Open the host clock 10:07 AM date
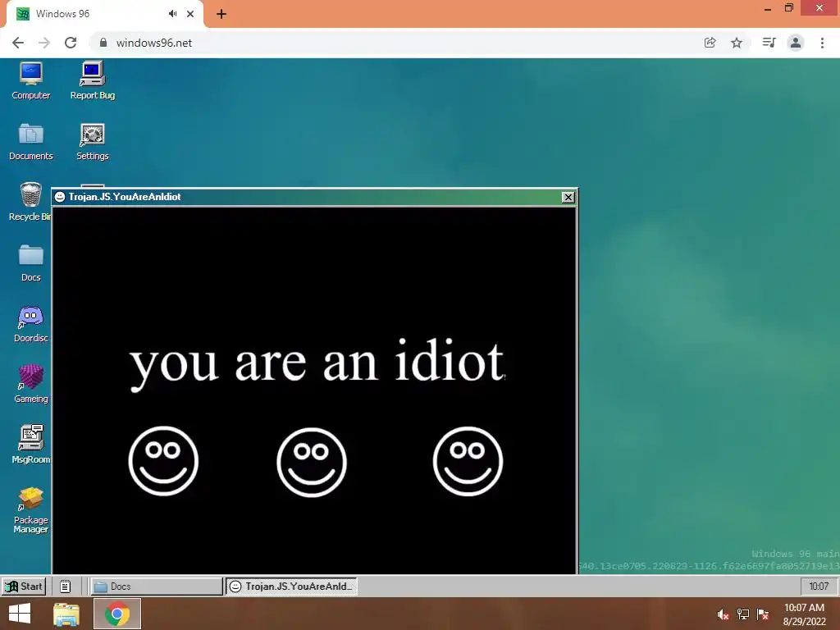 pos(804,614)
